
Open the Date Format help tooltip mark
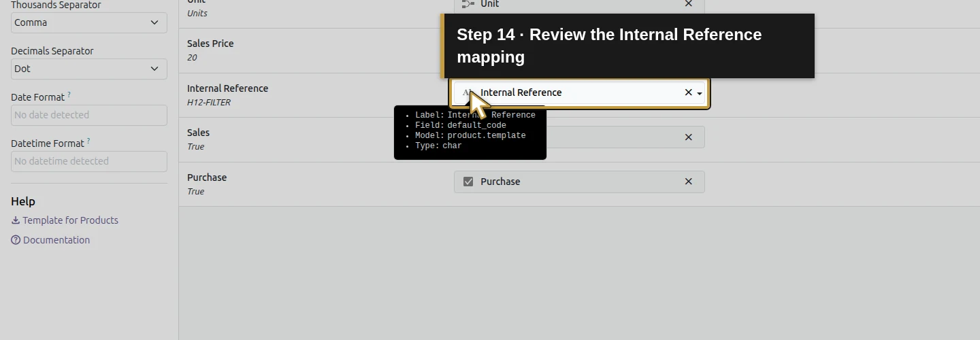(x=69, y=95)
